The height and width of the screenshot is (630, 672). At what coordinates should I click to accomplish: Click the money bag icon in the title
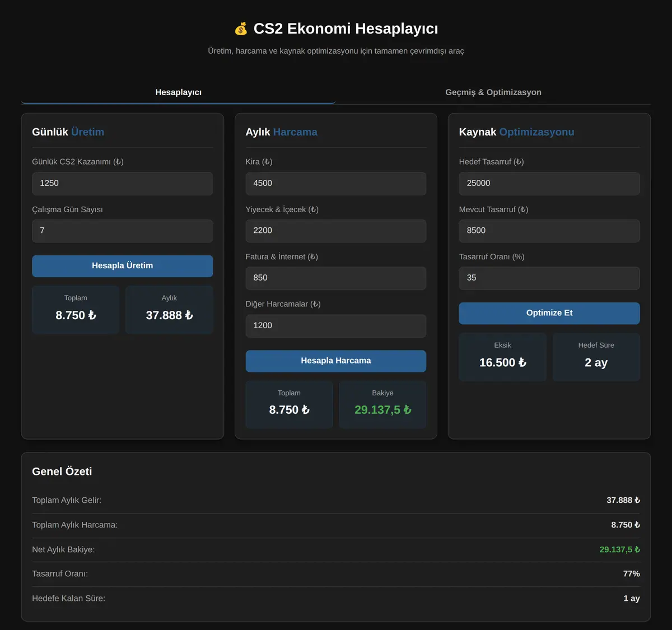coord(241,29)
